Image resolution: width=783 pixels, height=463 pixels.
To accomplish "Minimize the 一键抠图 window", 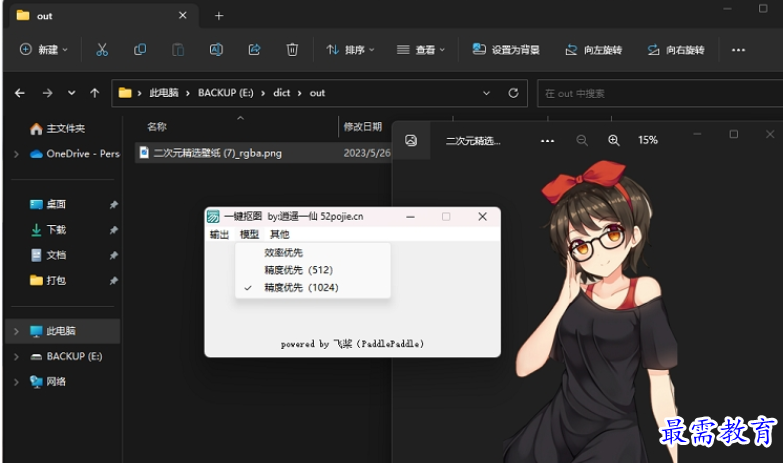I will pyautogui.click(x=410, y=217).
